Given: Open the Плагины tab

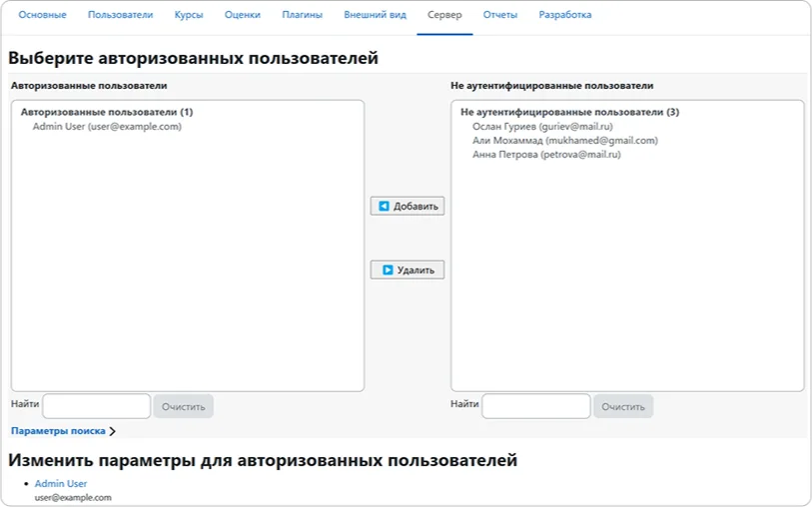Looking at the screenshot, I should pyautogui.click(x=302, y=16).
